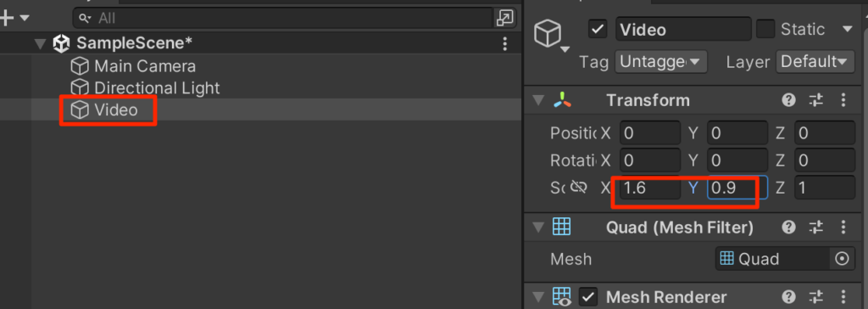Click the Quad Mesh Filter help icon
This screenshot has height=309, width=868.
(x=789, y=227)
